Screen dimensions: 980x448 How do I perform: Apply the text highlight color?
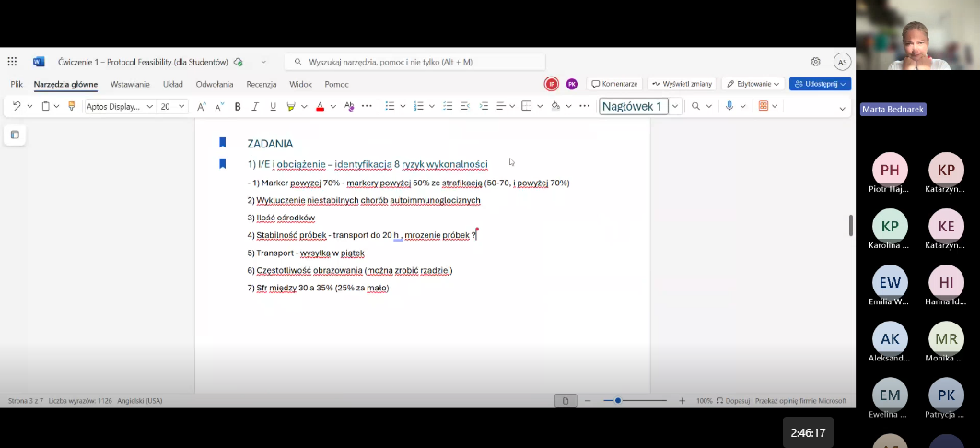(291, 107)
